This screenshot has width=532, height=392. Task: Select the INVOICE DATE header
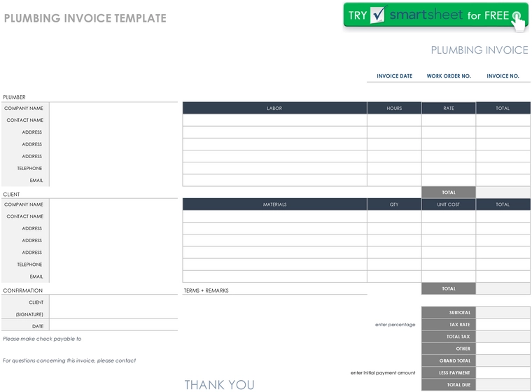[394, 76]
